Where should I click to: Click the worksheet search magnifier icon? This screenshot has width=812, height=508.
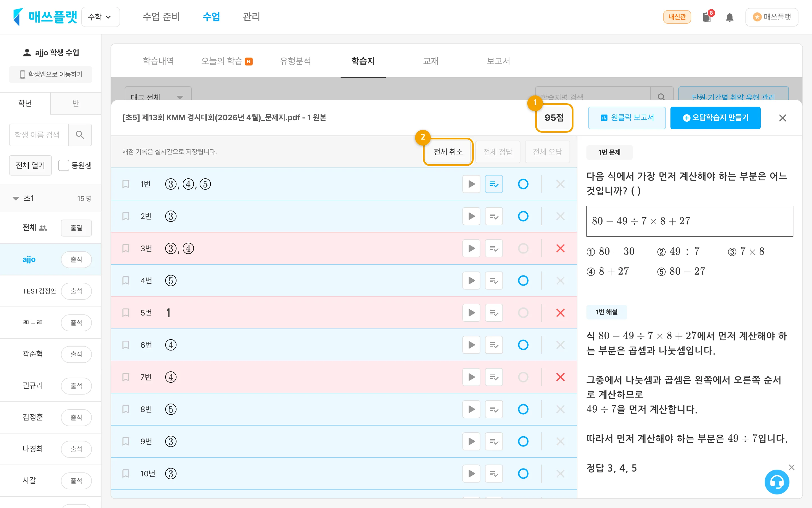(661, 97)
